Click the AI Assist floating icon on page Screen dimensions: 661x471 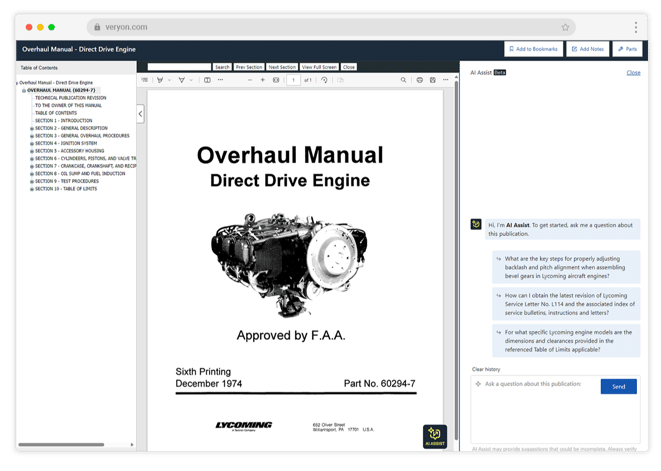(435, 436)
